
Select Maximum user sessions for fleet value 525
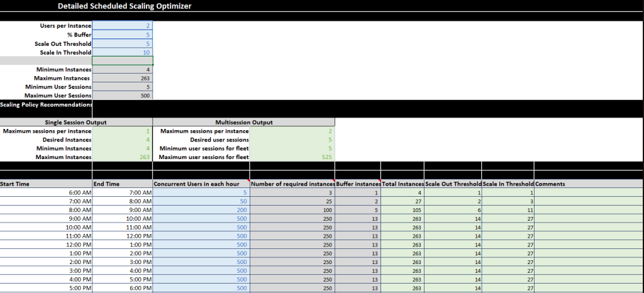[292, 157]
